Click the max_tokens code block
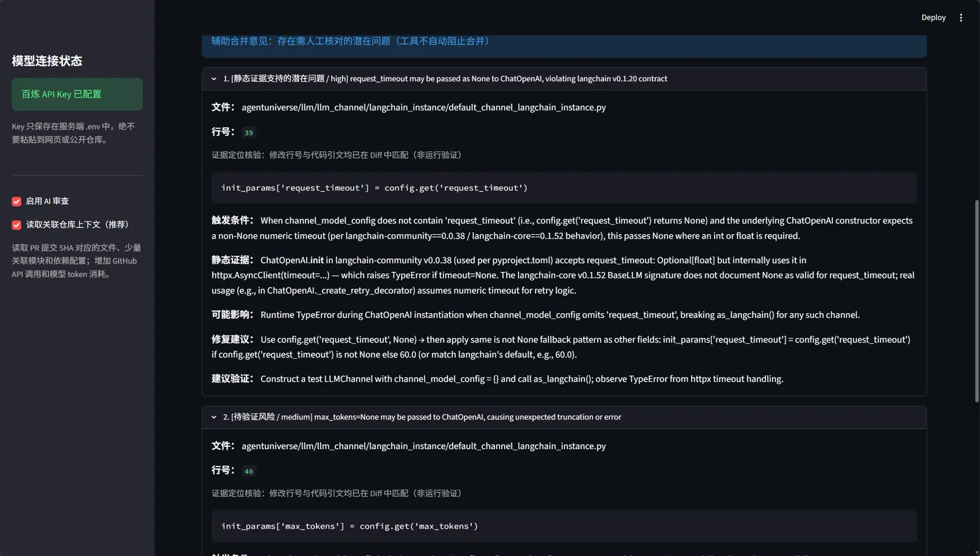Viewport: 980px width, 556px height. point(564,526)
